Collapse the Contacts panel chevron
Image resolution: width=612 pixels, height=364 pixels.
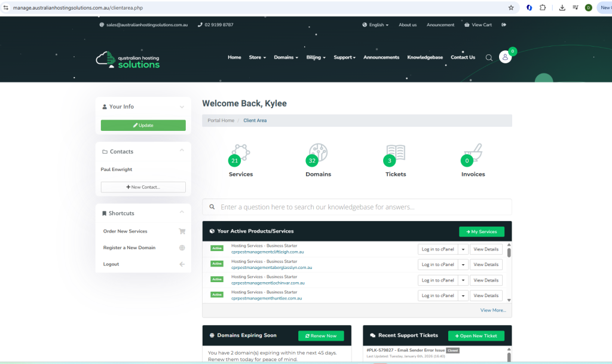click(182, 150)
